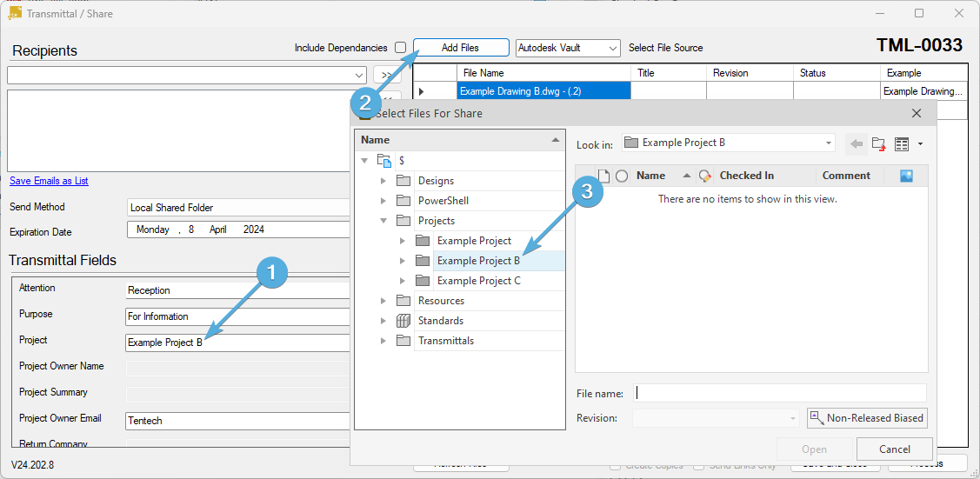Click the File Name column header
The height and width of the screenshot is (479, 980).
(x=543, y=73)
